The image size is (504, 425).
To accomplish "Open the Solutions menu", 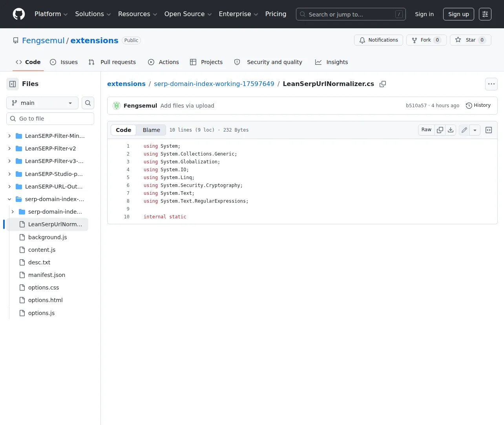I will click(93, 14).
